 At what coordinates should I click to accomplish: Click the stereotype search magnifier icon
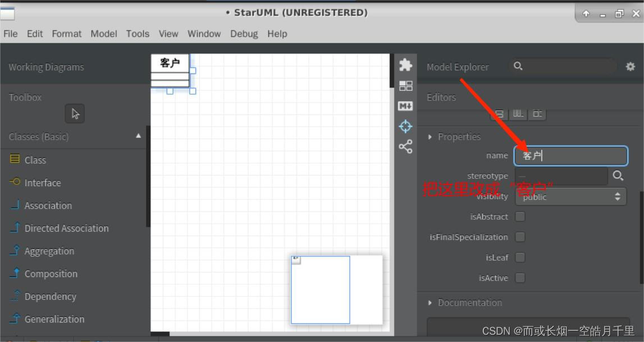[x=618, y=176]
